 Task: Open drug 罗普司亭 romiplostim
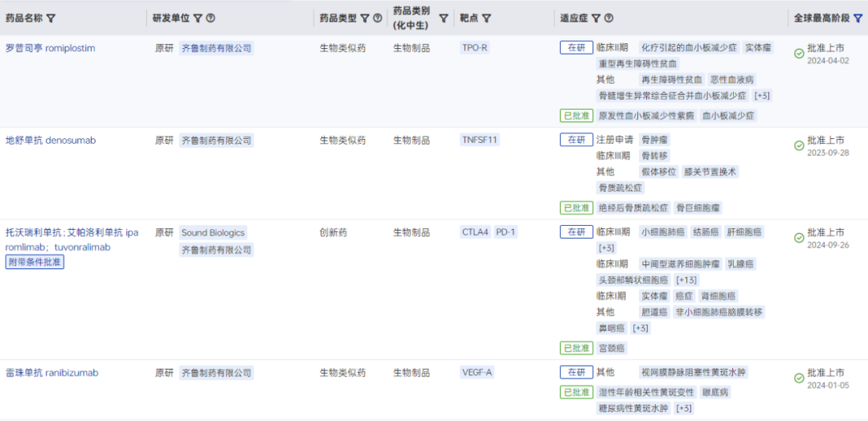click(x=51, y=48)
